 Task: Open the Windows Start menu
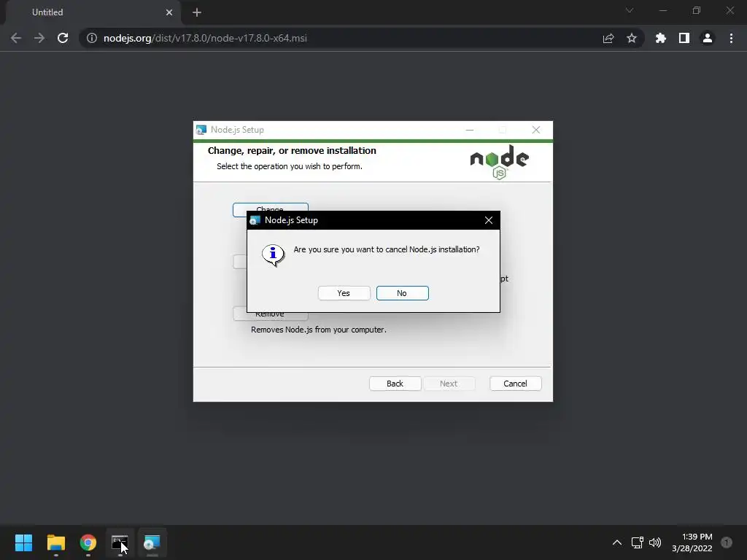click(x=23, y=542)
